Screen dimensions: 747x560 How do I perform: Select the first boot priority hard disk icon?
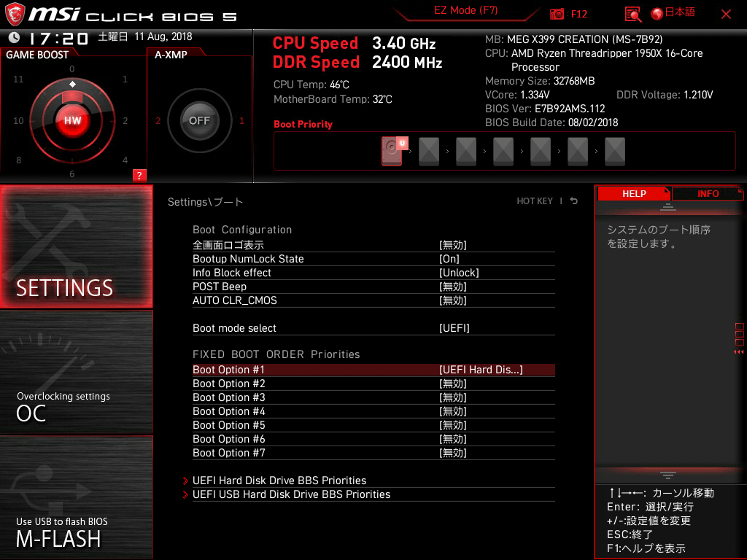(392, 151)
